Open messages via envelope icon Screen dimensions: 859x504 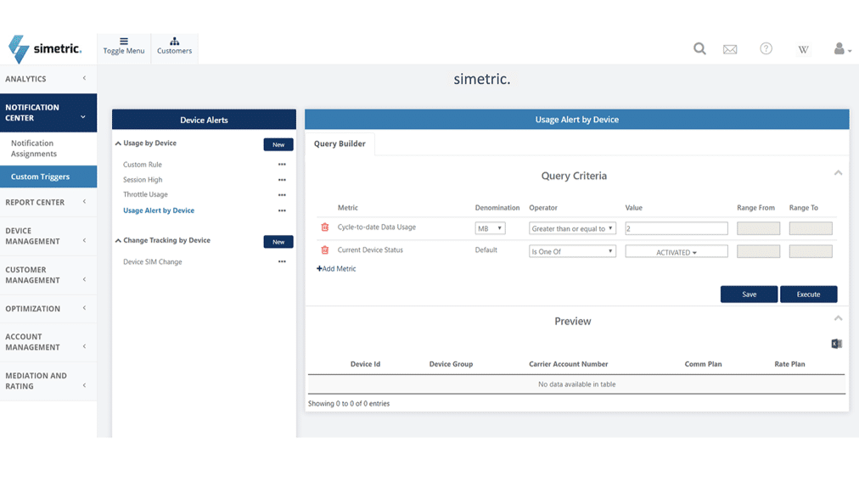pyautogui.click(x=730, y=49)
